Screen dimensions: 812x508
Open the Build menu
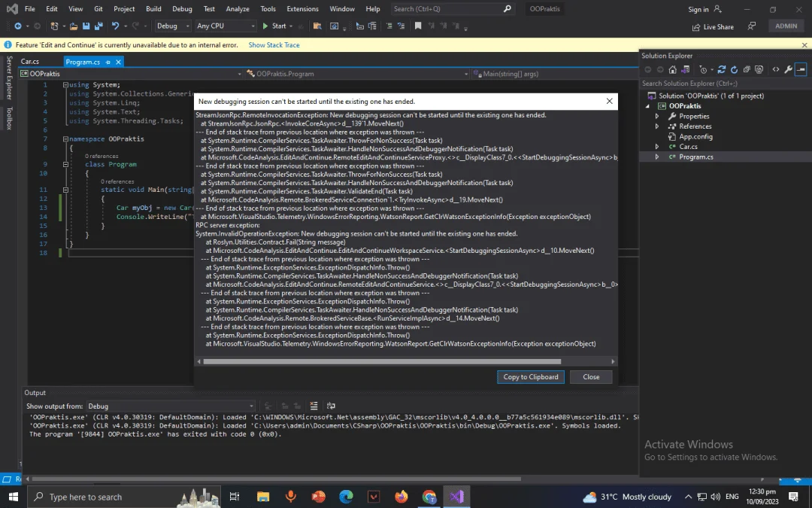[153, 9]
